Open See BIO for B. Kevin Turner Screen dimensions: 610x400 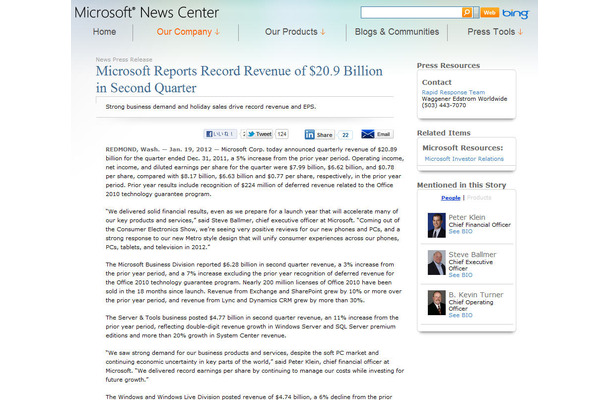461,316
